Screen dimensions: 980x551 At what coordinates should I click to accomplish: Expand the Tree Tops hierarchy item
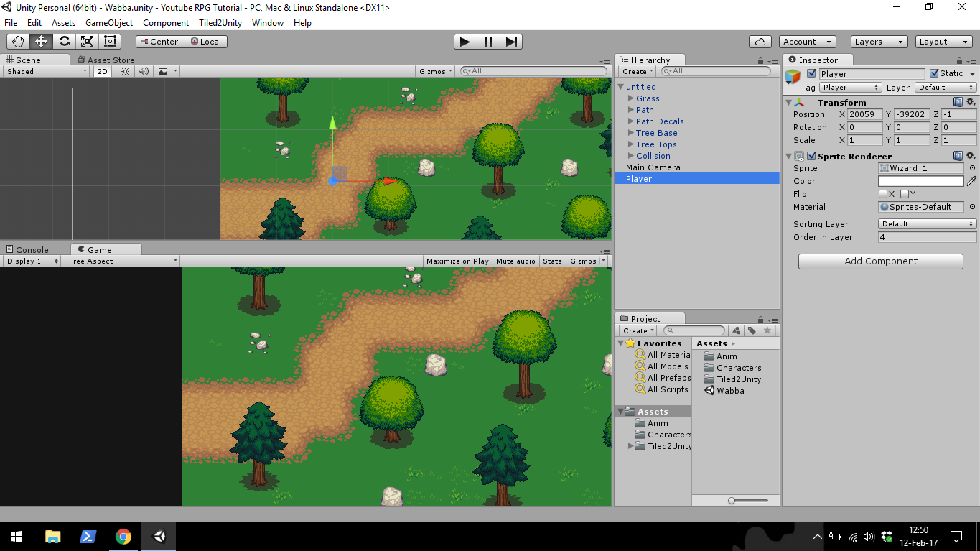[x=631, y=144]
